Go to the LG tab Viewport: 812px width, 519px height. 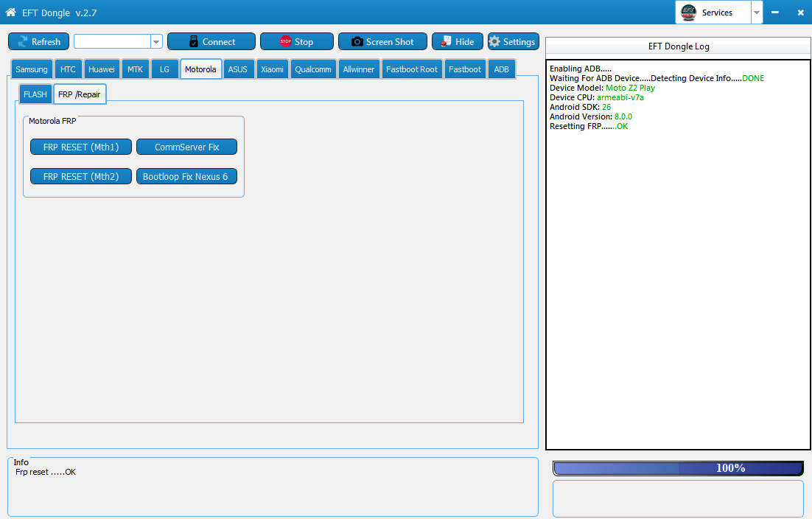coord(164,69)
